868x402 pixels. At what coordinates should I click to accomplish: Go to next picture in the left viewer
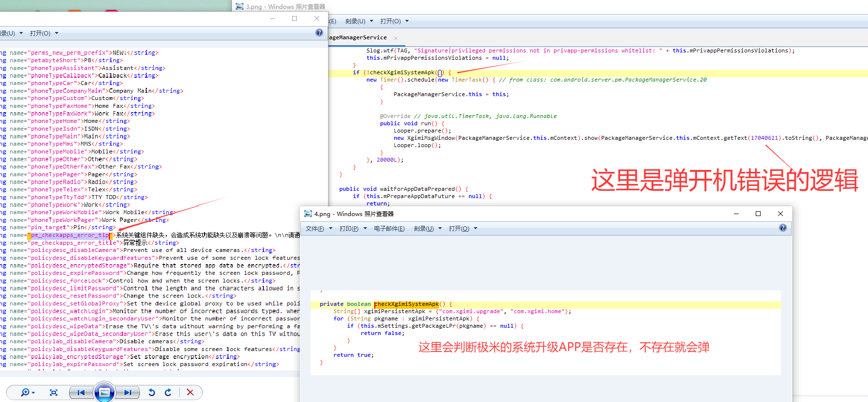click(x=127, y=392)
